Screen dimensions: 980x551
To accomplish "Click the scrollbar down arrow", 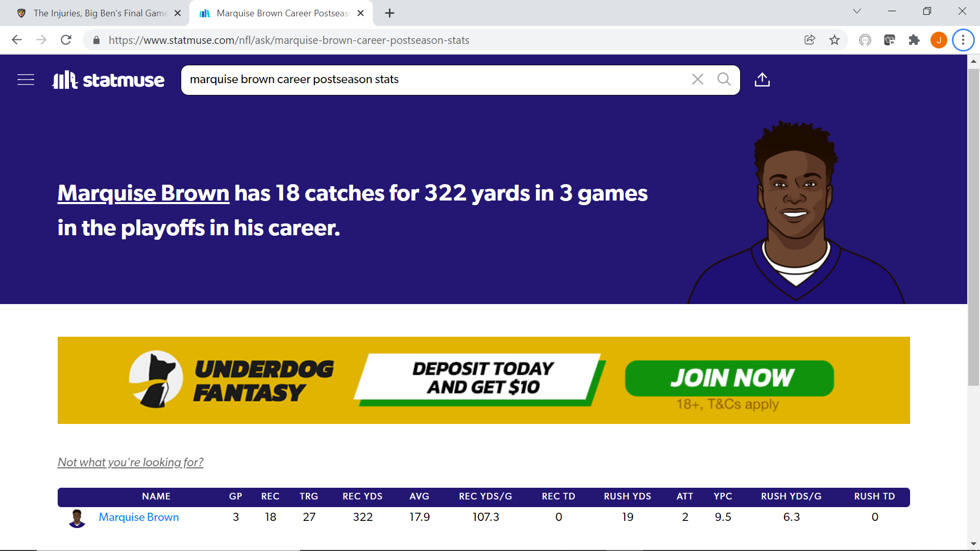I will coord(973,544).
